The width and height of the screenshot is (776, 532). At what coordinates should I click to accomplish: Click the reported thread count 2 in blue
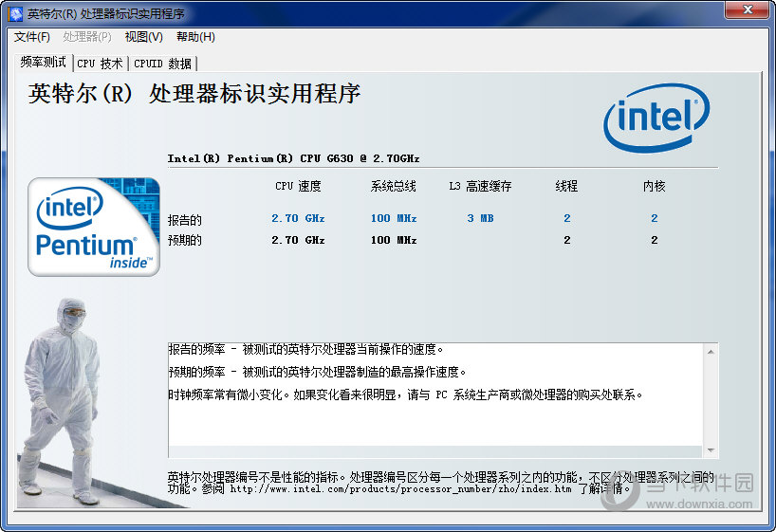tap(567, 218)
